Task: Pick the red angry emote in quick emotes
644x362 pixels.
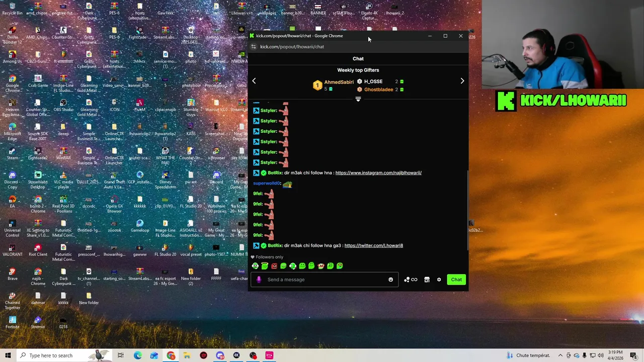Action: (x=274, y=266)
